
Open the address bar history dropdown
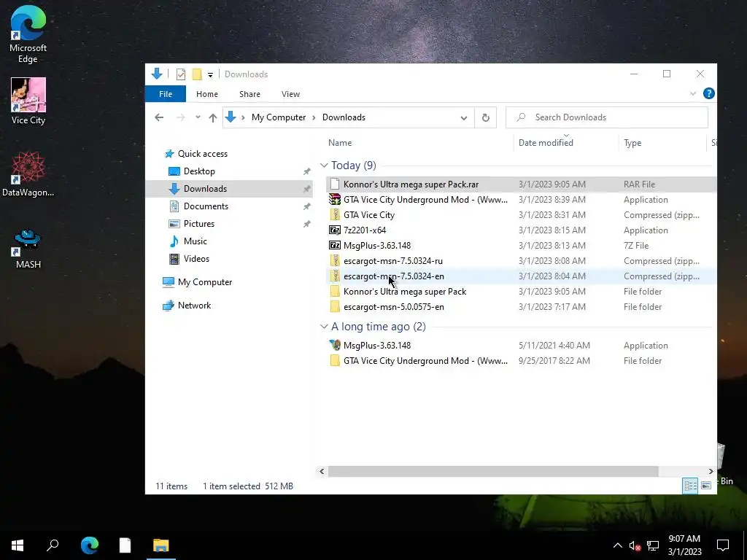[x=463, y=117]
